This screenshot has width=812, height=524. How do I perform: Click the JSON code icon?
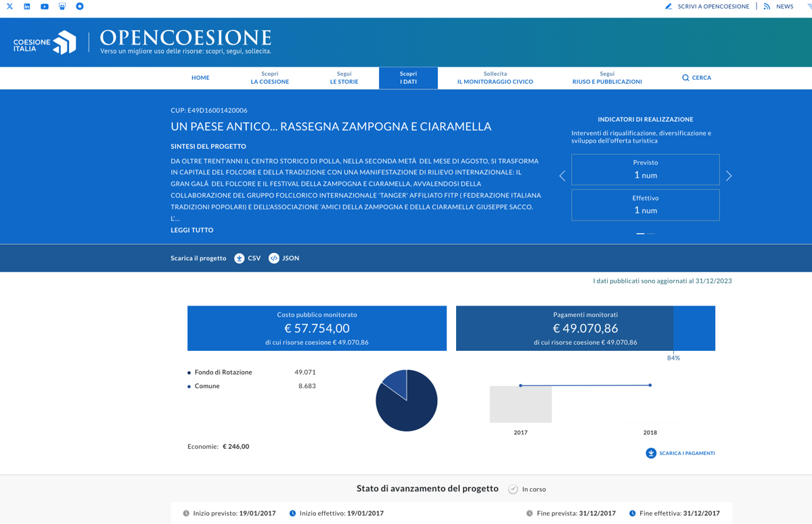pyautogui.click(x=274, y=258)
